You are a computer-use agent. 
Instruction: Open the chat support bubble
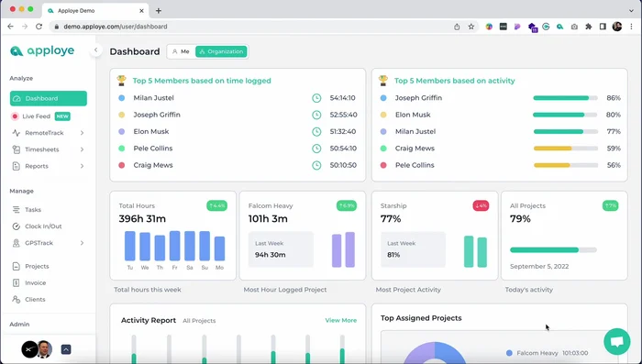616,341
